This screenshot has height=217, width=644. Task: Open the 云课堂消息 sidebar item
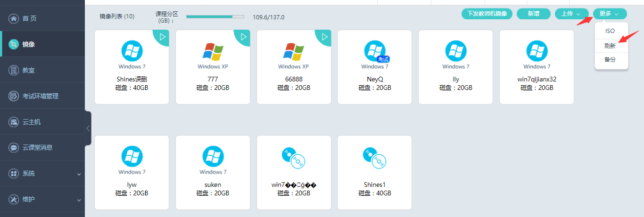click(42, 147)
